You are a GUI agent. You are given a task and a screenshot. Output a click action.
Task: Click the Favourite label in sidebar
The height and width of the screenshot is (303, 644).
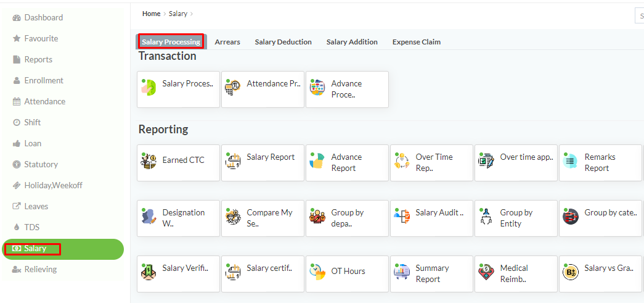coord(41,39)
